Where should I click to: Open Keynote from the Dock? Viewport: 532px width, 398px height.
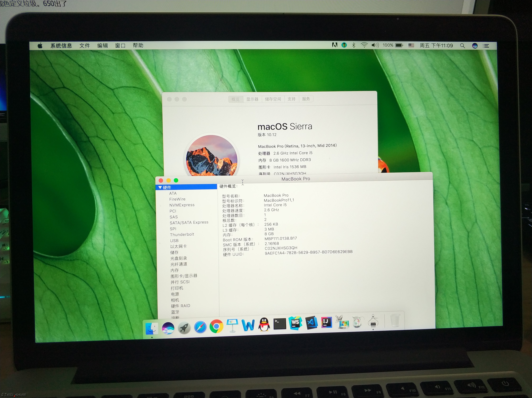coord(232,326)
